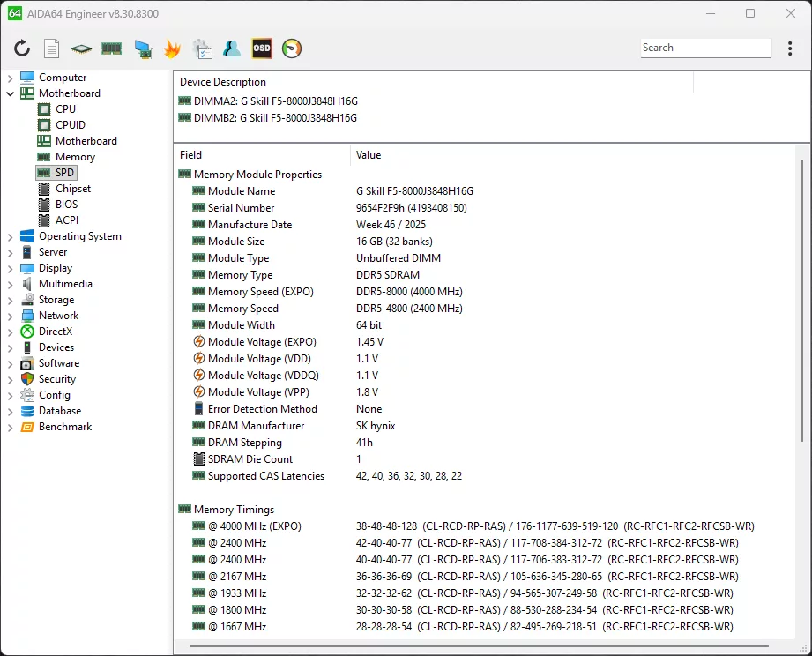This screenshot has height=656, width=812.
Task: Select the Database stack icon
Action: 27,411
